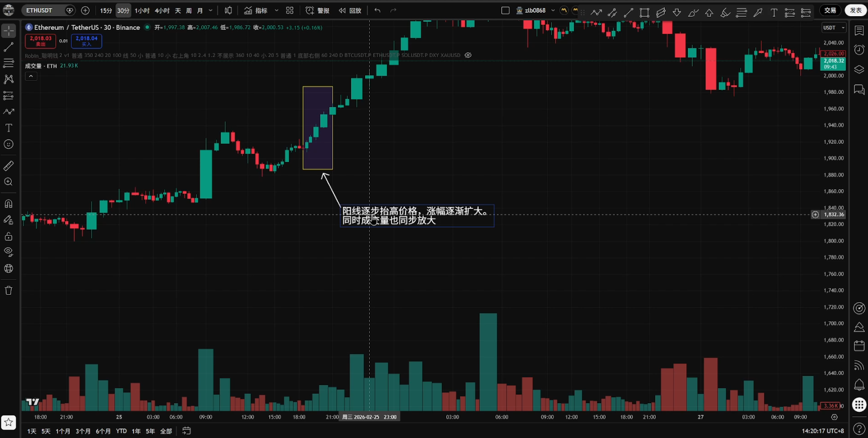Switch to the 15分 timeframe

point(106,11)
